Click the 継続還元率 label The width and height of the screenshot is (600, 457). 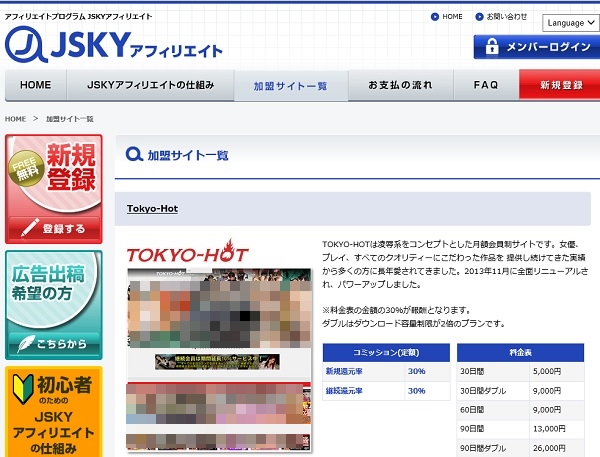pyautogui.click(x=344, y=391)
